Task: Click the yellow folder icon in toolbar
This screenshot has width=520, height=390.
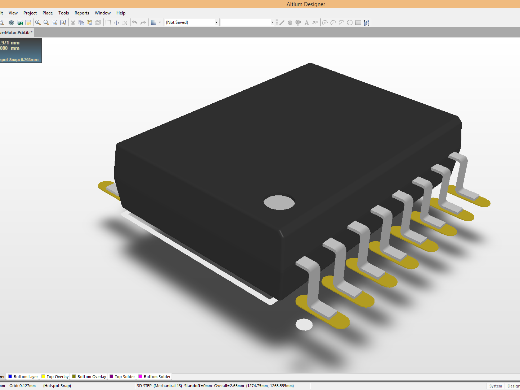Action: click(x=28, y=22)
